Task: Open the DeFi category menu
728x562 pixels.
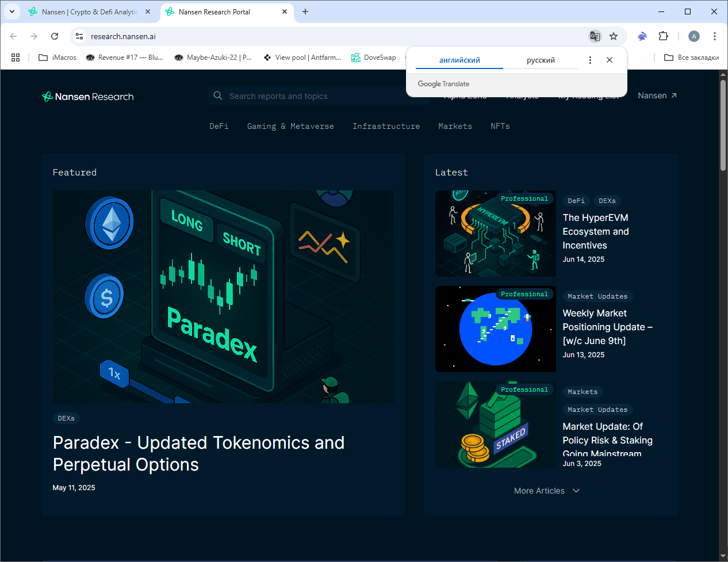Action: coord(219,126)
